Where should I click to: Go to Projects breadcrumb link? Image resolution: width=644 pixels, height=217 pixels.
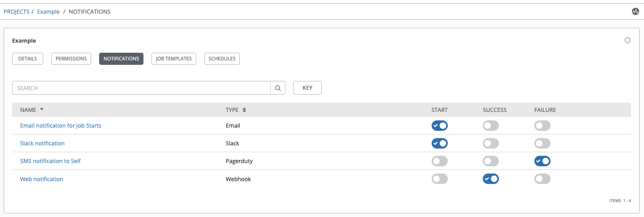coord(17,12)
